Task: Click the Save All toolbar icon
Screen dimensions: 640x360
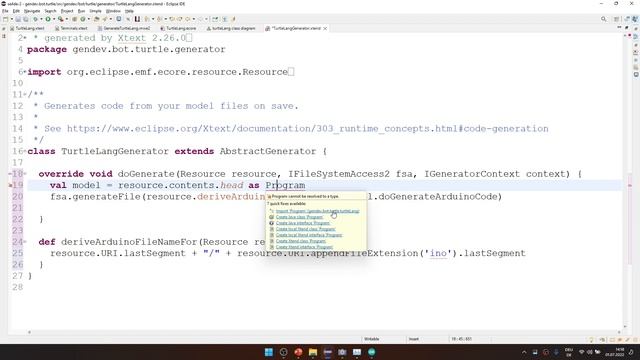Action: [26, 19]
